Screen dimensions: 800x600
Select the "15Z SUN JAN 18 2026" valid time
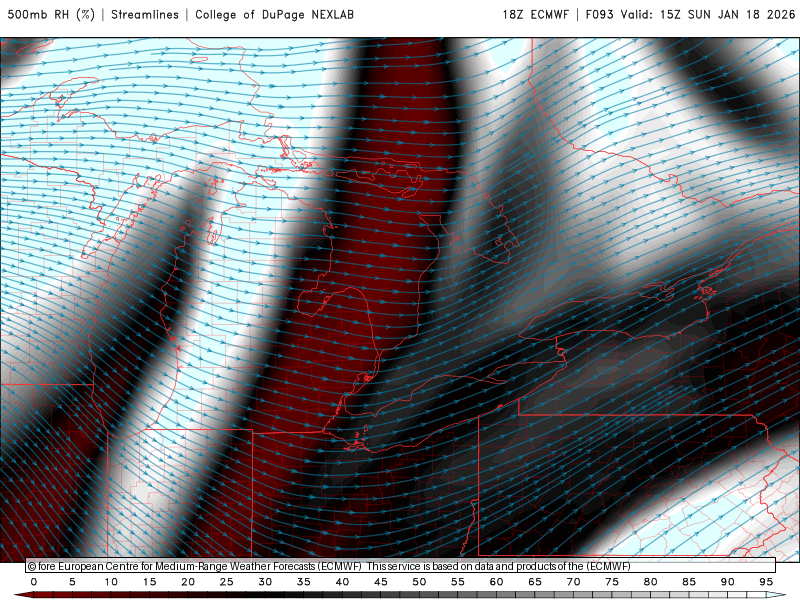pyautogui.click(x=728, y=14)
